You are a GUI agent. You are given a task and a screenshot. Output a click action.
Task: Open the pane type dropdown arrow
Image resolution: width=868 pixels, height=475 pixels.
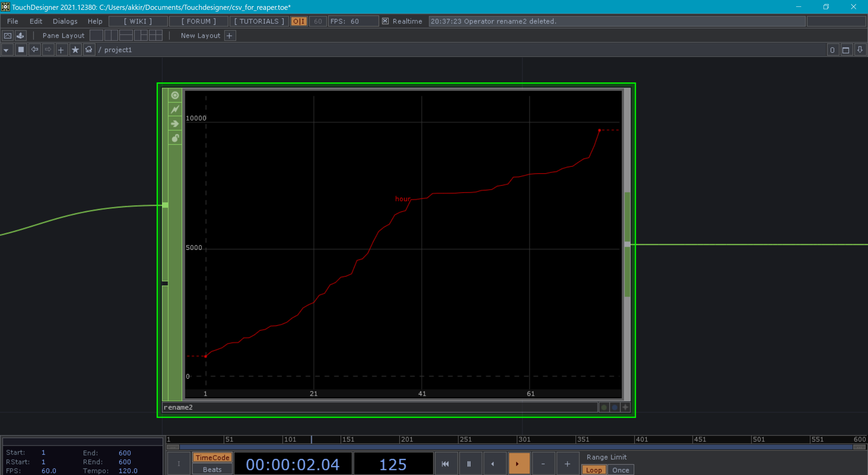tap(6, 50)
